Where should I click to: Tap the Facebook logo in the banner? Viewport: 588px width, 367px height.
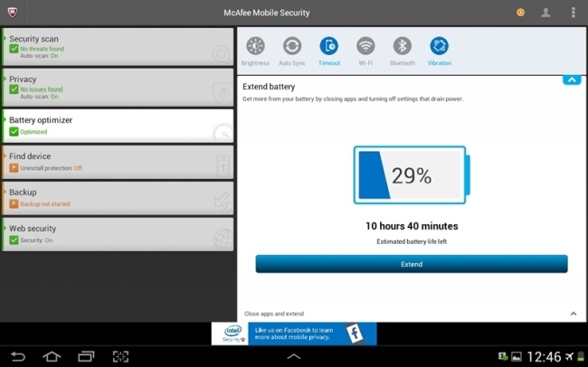click(355, 333)
